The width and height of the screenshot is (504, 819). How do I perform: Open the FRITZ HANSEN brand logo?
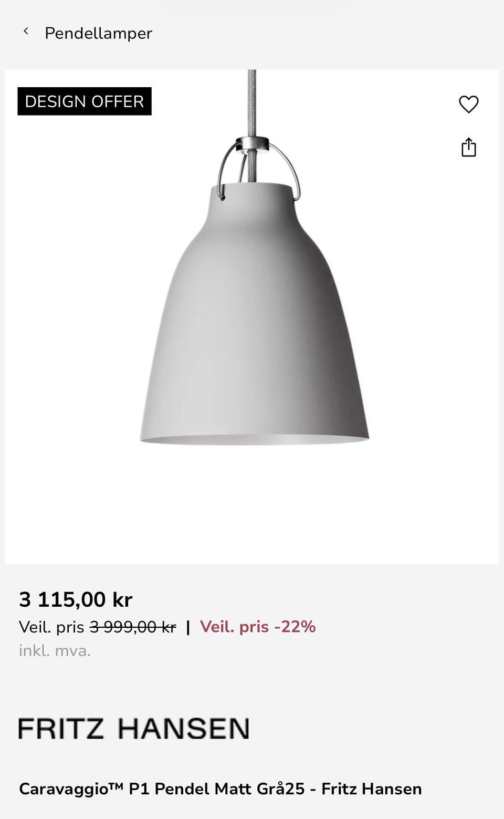(134, 729)
